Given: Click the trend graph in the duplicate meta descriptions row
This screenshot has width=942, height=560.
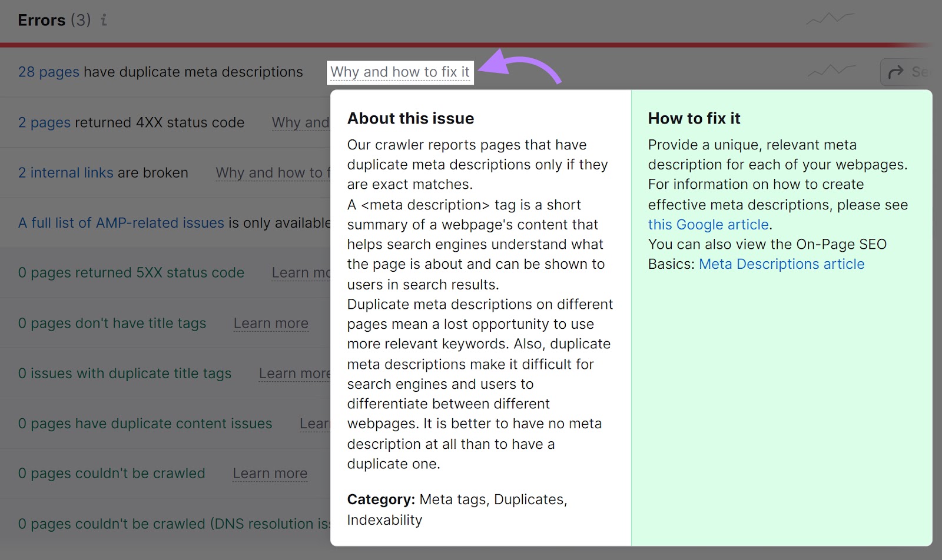Looking at the screenshot, I should point(831,71).
